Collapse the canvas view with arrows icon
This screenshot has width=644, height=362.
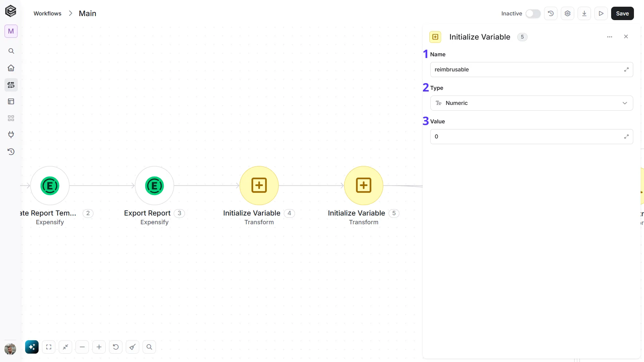point(65,347)
